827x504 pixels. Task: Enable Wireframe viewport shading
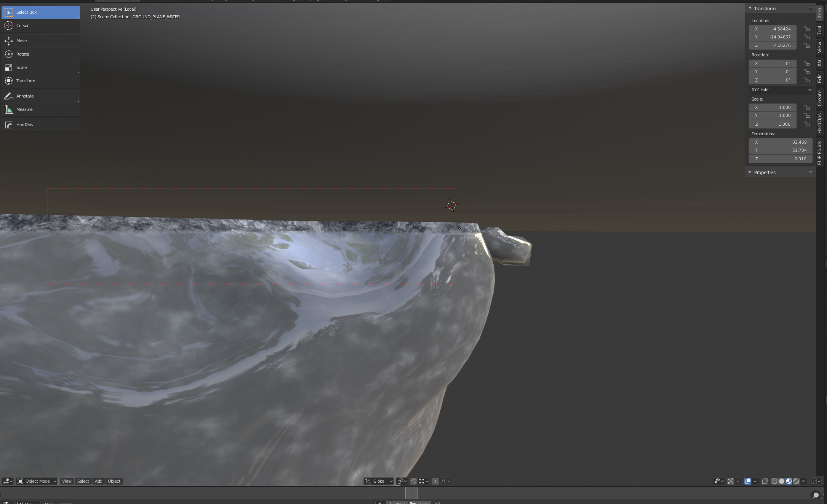click(774, 481)
